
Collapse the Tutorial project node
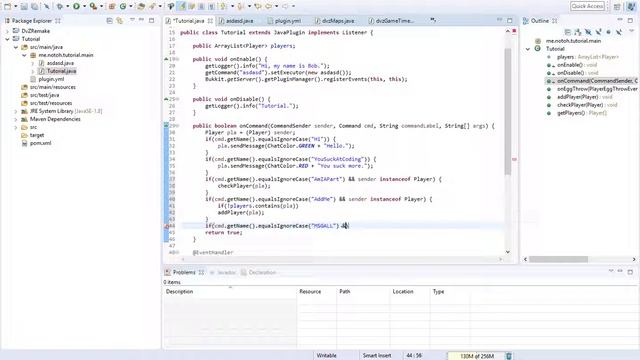pos(7,39)
